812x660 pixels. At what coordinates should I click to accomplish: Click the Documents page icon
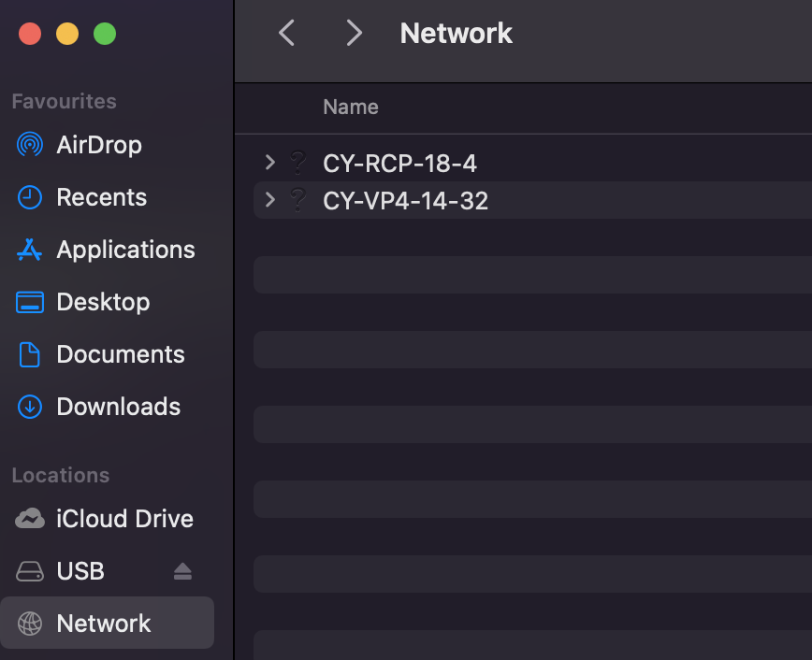(30, 354)
